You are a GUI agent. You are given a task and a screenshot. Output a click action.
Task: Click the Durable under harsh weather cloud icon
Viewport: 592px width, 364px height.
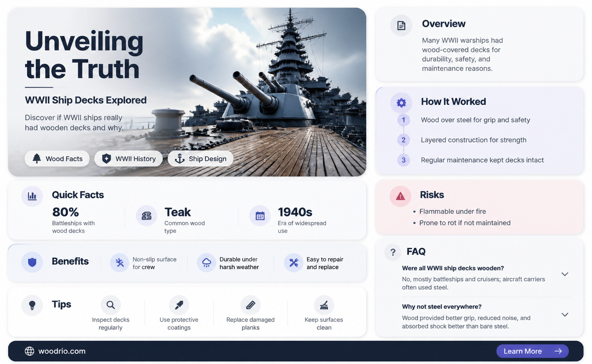[x=207, y=263]
